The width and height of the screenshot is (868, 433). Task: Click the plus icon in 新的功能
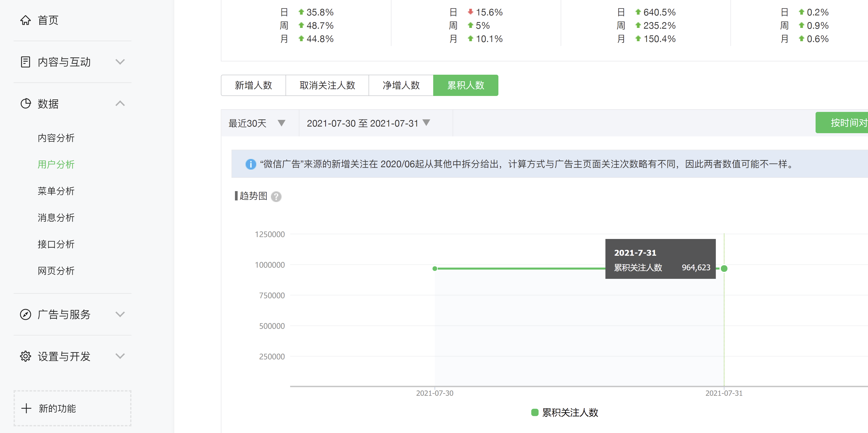(26, 408)
